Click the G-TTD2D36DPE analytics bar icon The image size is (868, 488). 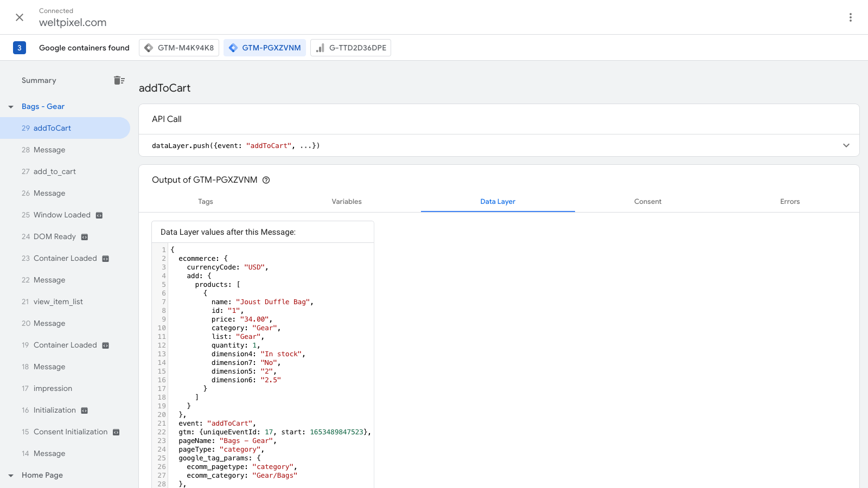tap(320, 48)
